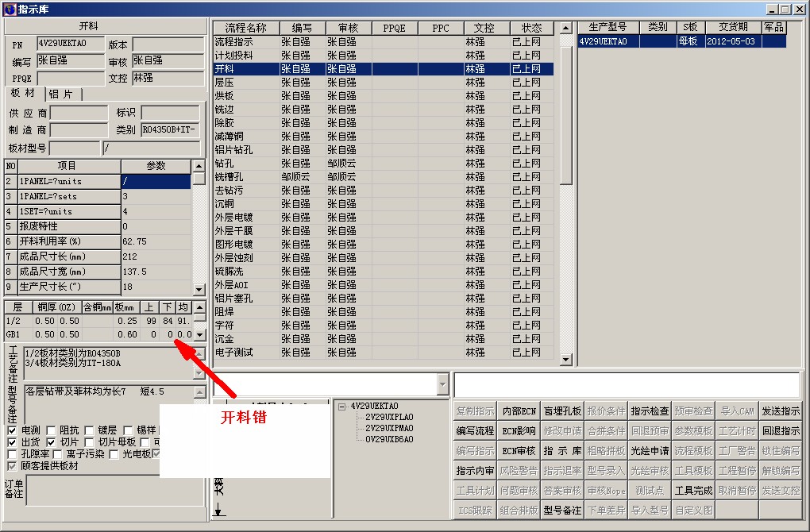Switch to the 板材 tab

(23, 93)
